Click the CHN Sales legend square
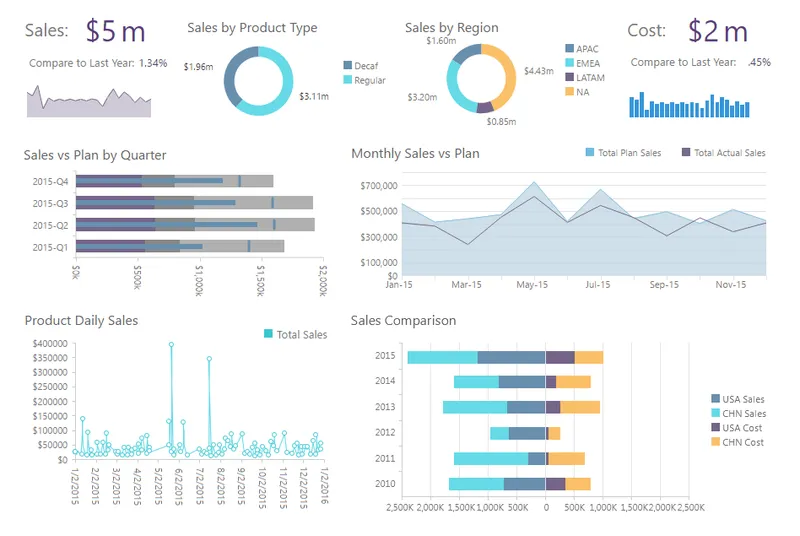800x536 pixels. pyautogui.click(x=715, y=413)
